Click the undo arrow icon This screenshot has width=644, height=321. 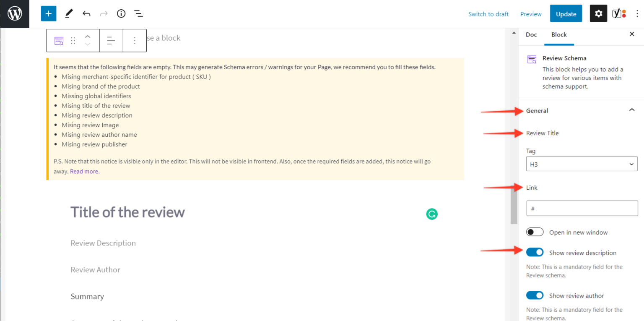tap(86, 14)
